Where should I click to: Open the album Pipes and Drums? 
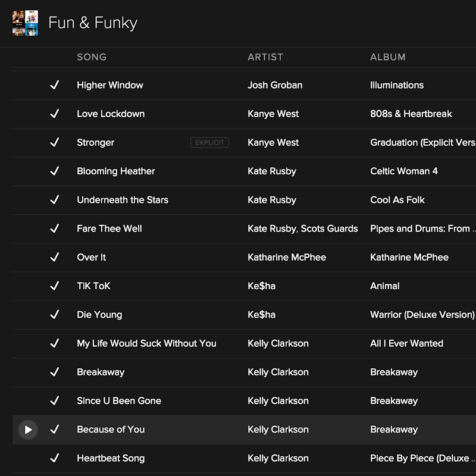click(423, 228)
